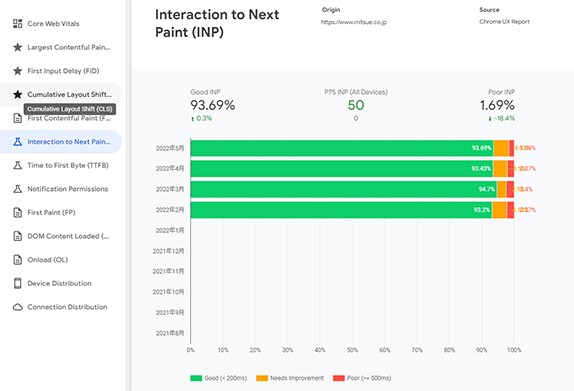Click the Core Web Vitals dashboard icon
Image resolution: width=574 pixels, height=391 pixels.
coord(18,24)
